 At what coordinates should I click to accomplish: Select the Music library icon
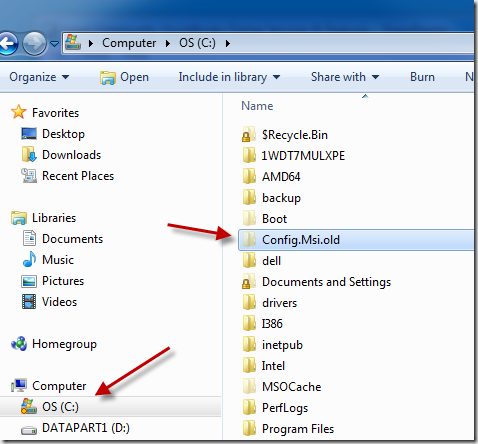29,260
